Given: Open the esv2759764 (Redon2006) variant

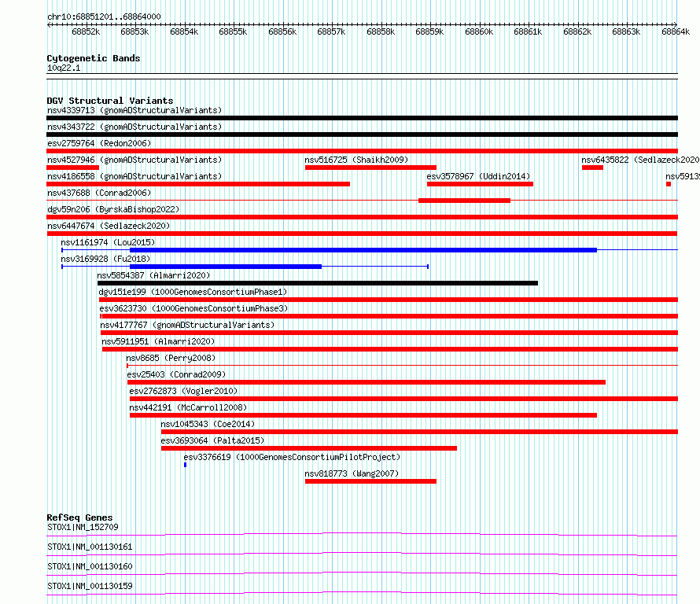Looking at the screenshot, I should tap(99, 143).
